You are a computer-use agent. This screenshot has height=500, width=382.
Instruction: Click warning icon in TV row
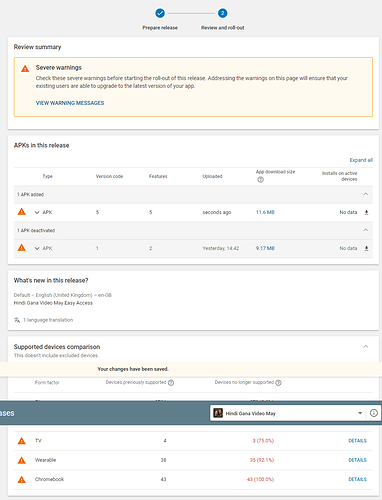coord(22,441)
